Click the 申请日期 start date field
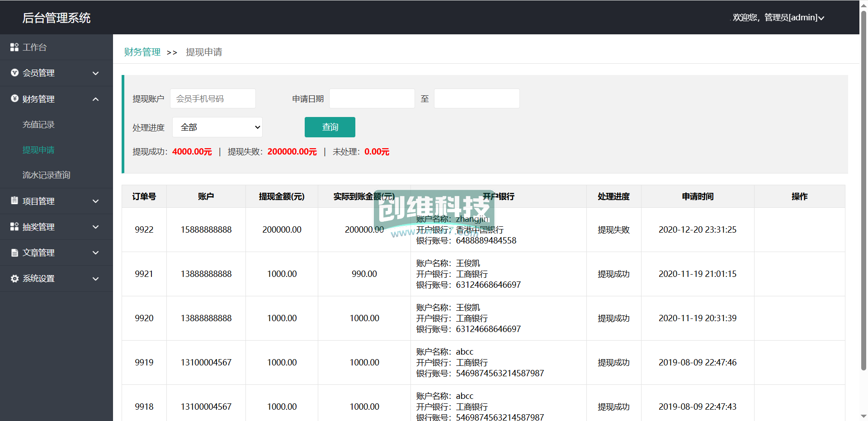The image size is (868, 421). [372, 98]
